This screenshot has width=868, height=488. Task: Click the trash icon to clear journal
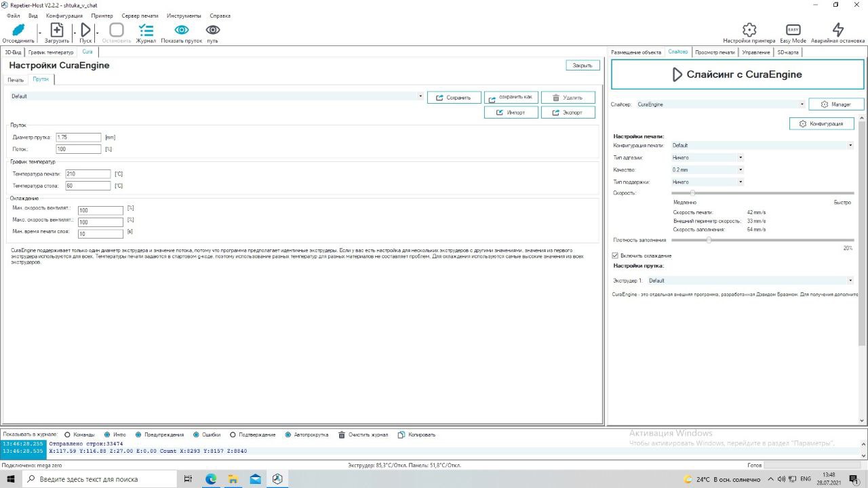[342, 434]
